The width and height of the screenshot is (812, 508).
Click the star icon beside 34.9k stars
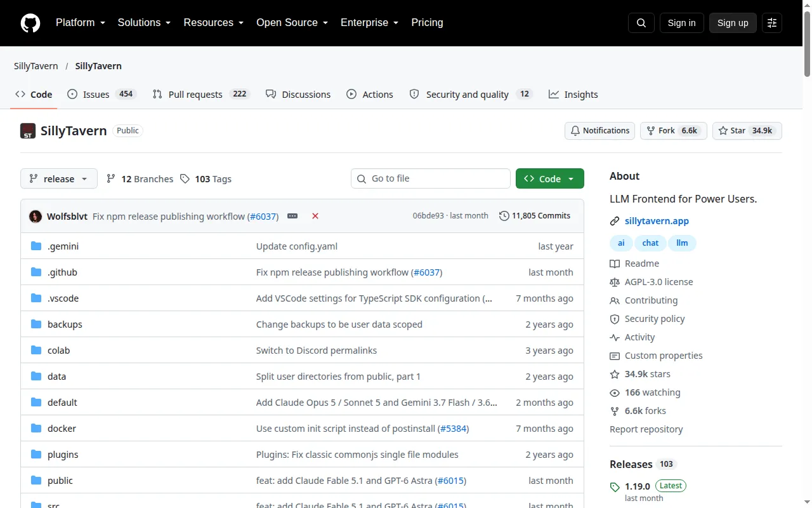click(615, 374)
